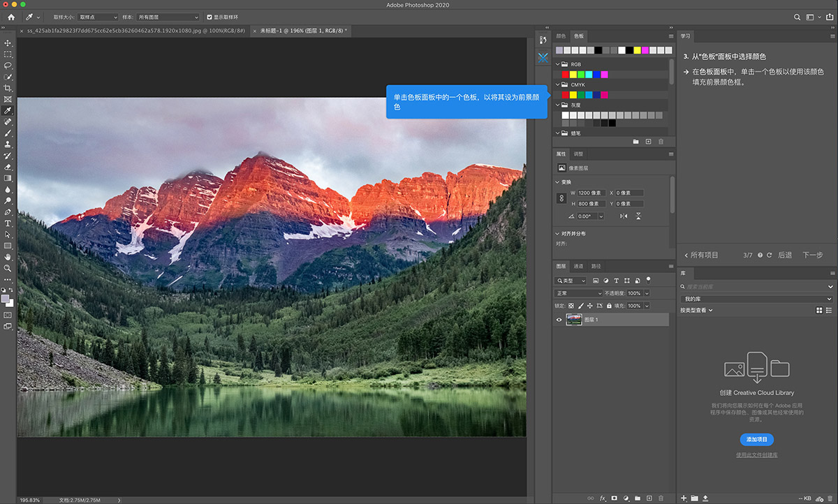Select the Lasso tool

pyautogui.click(x=8, y=66)
